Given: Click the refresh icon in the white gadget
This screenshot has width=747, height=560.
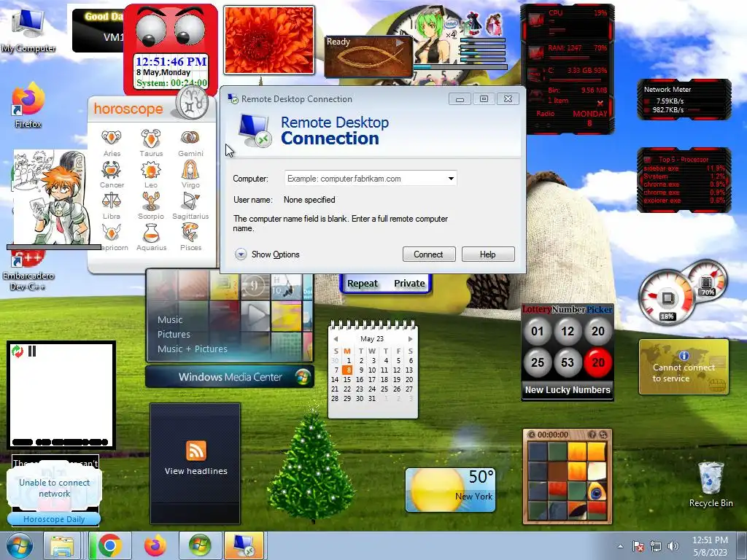Looking at the screenshot, I should tap(18, 351).
